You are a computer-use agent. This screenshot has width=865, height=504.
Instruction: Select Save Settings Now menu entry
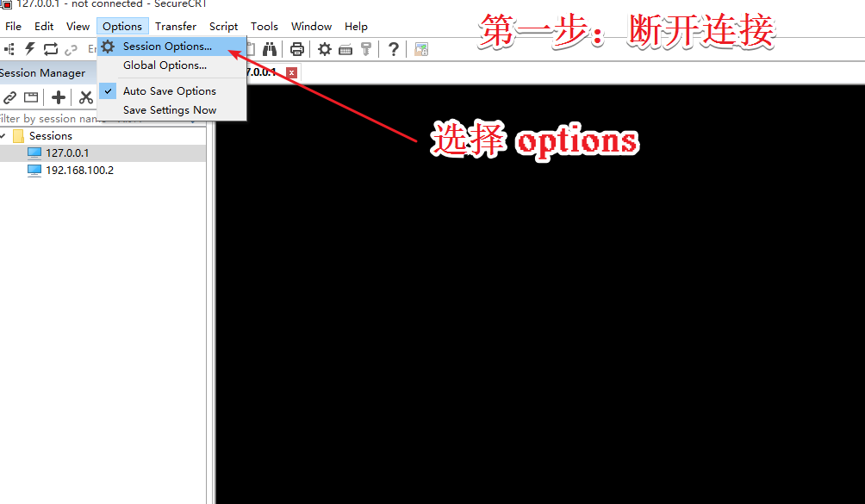171,110
